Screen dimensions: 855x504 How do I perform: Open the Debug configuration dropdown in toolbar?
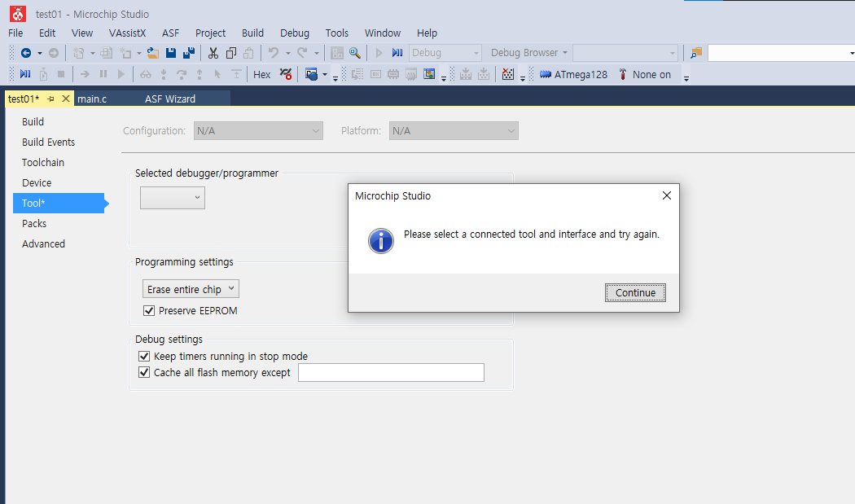tap(445, 53)
